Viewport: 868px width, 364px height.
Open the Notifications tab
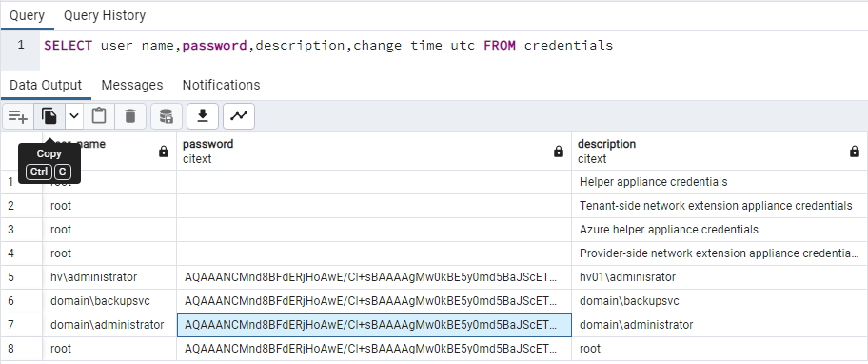(x=222, y=86)
